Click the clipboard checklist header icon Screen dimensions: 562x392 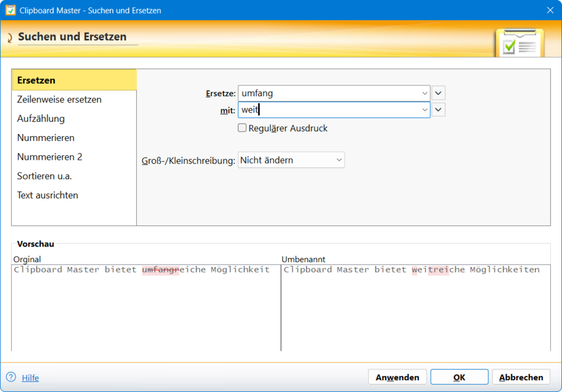[520, 43]
